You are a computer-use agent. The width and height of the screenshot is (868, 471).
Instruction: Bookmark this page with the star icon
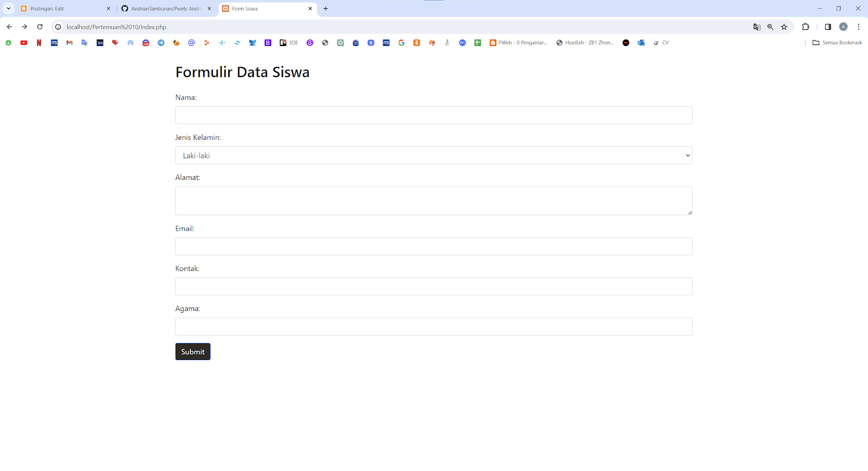[x=784, y=27]
